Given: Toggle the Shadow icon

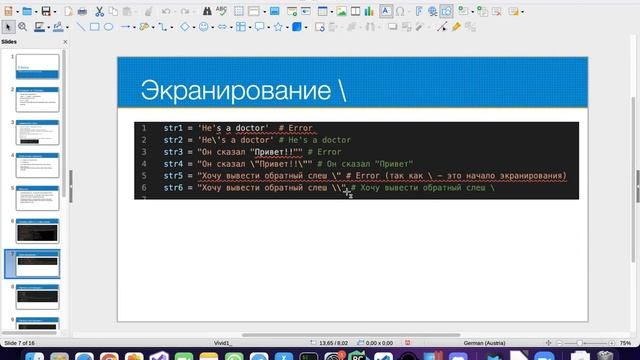Looking at the screenshot, I should (392, 27).
